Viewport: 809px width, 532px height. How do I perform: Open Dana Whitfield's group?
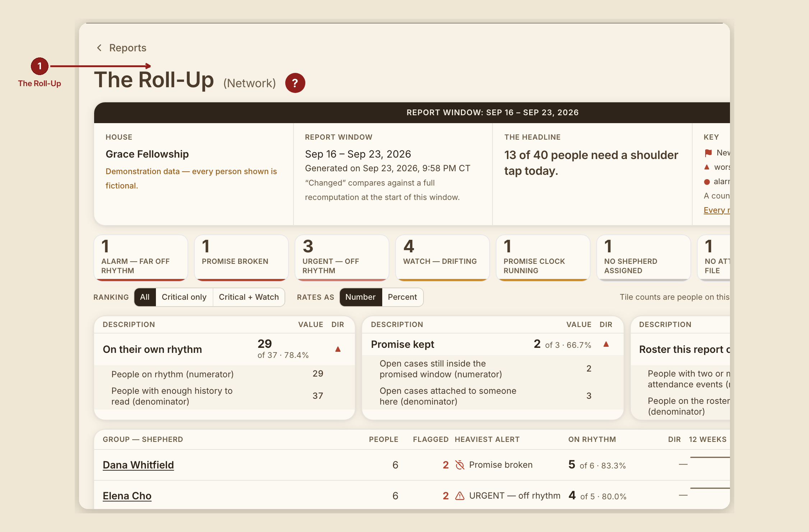click(138, 465)
